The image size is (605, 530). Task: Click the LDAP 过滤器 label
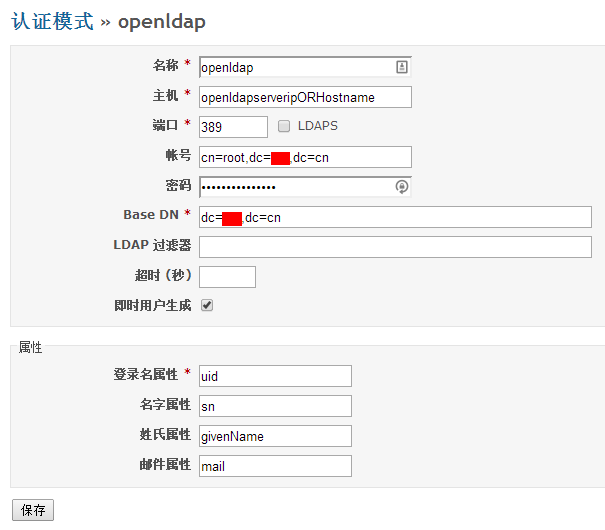click(x=152, y=245)
